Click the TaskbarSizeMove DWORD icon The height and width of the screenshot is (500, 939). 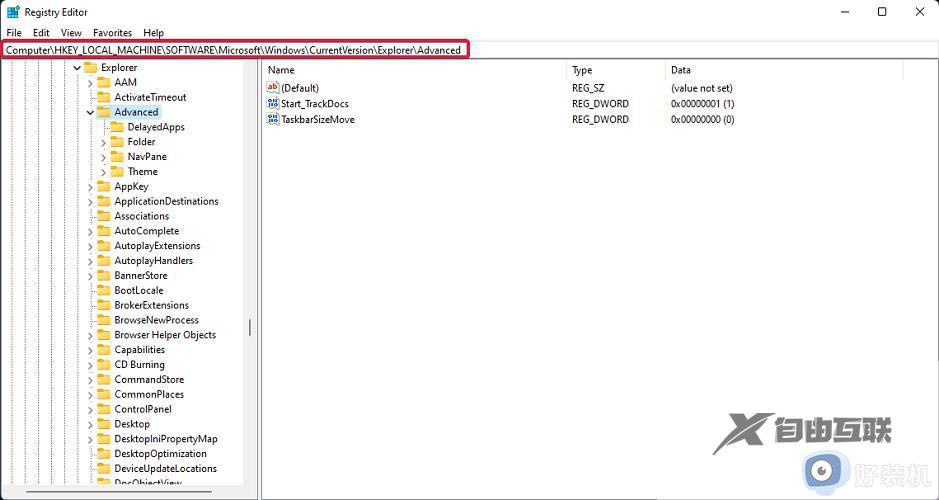273,119
